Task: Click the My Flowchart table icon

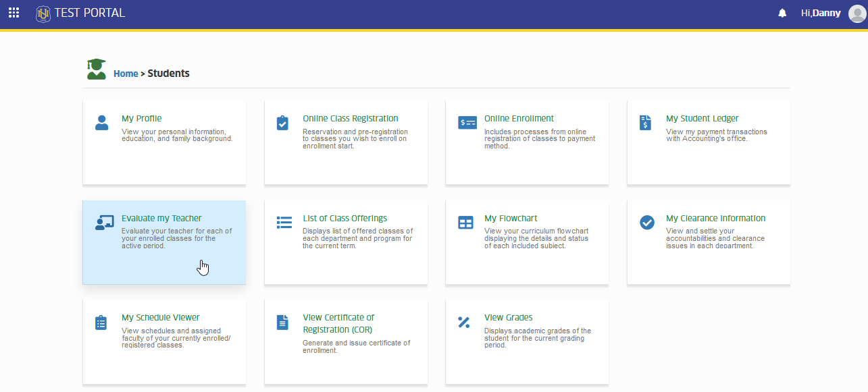Action: [x=466, y=223]
